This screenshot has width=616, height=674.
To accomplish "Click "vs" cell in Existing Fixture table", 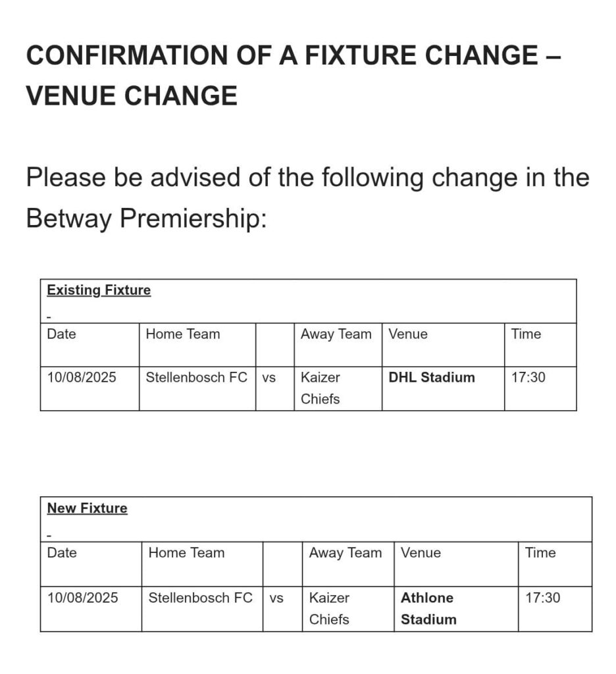I will 269,378.
